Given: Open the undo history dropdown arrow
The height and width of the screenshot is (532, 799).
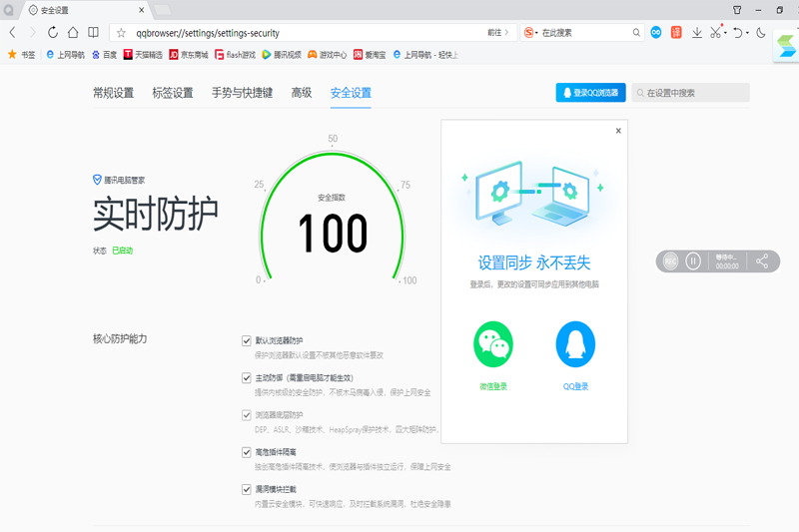Looking at the screenshot, I should click(747, 34).
